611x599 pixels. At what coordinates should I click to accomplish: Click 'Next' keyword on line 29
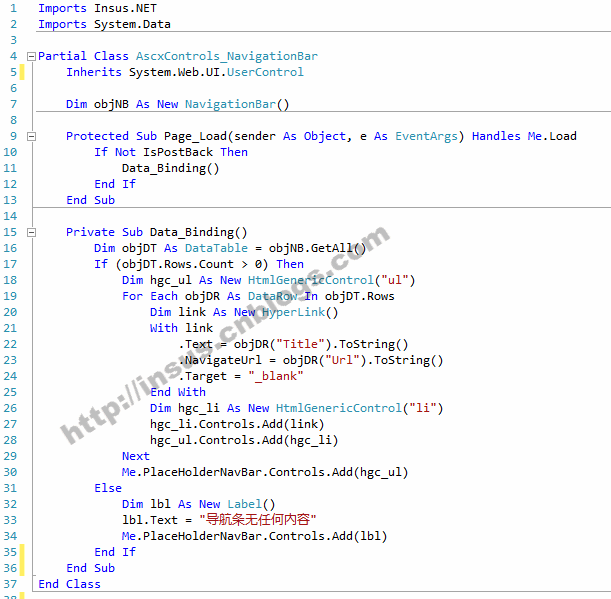136,456
